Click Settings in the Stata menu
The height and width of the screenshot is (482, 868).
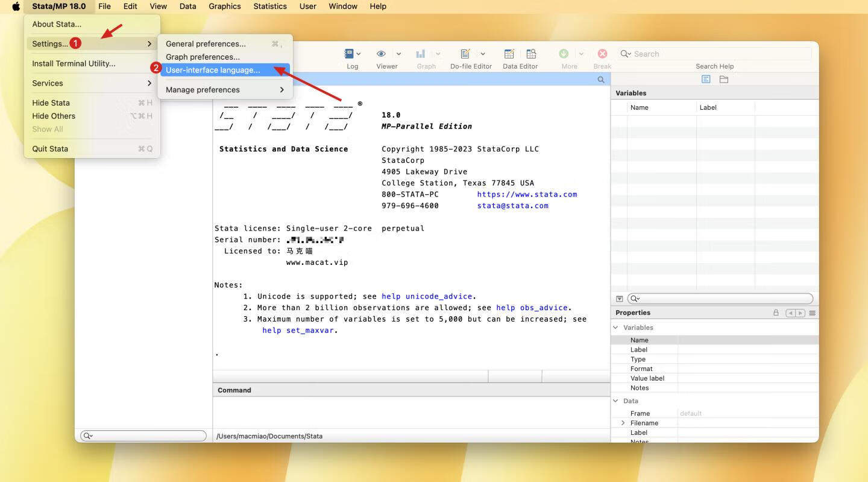[92, 43]
